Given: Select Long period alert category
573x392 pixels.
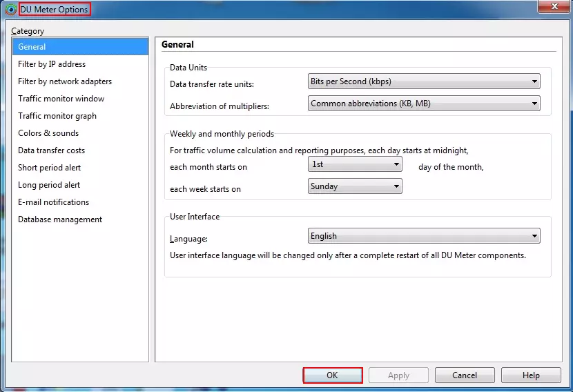Looking at the screenshot, I should (x=80, y=185).
